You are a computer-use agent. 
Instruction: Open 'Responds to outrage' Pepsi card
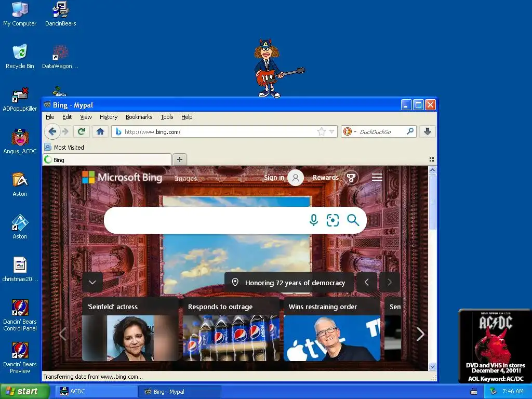click(x=231, y=329)
